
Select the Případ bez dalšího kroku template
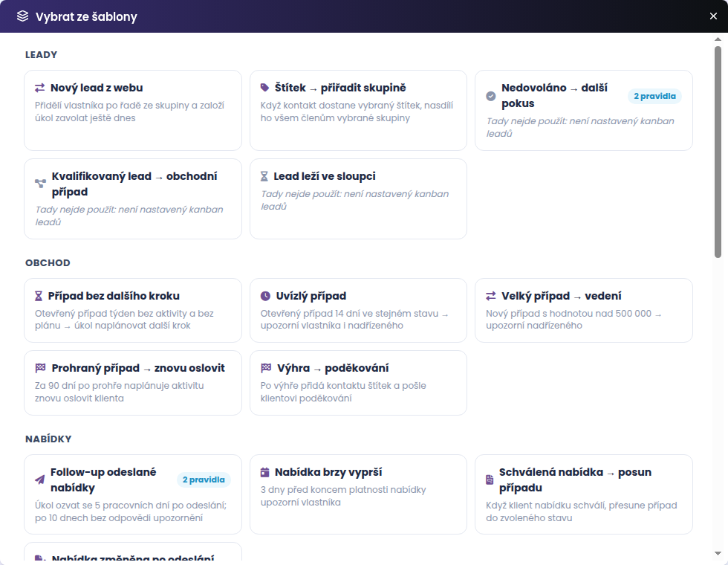[133, 311]
